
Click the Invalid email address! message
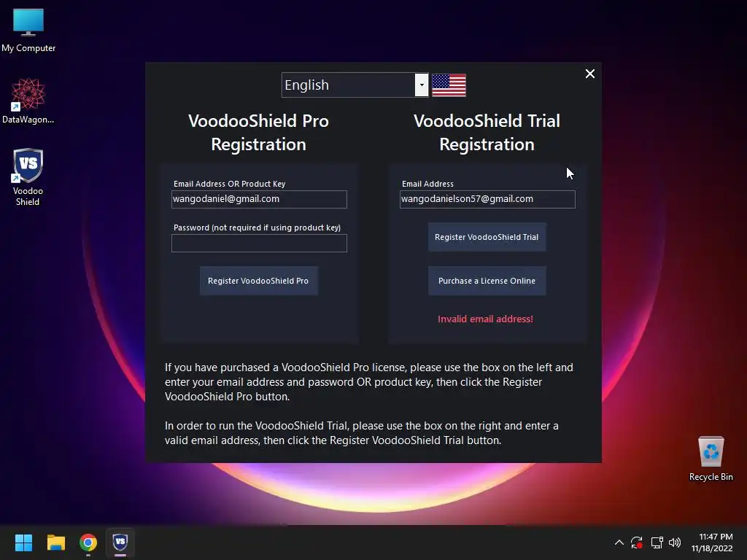(x=485, y=319)
